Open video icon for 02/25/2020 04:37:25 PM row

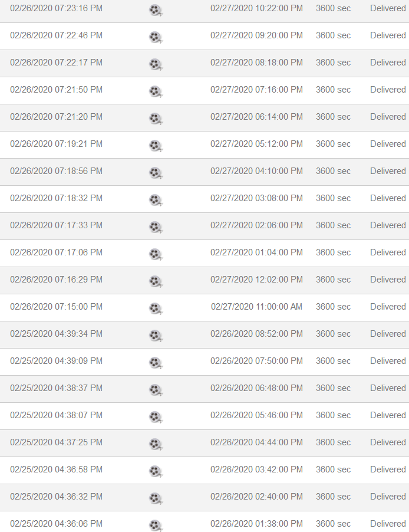155,444
